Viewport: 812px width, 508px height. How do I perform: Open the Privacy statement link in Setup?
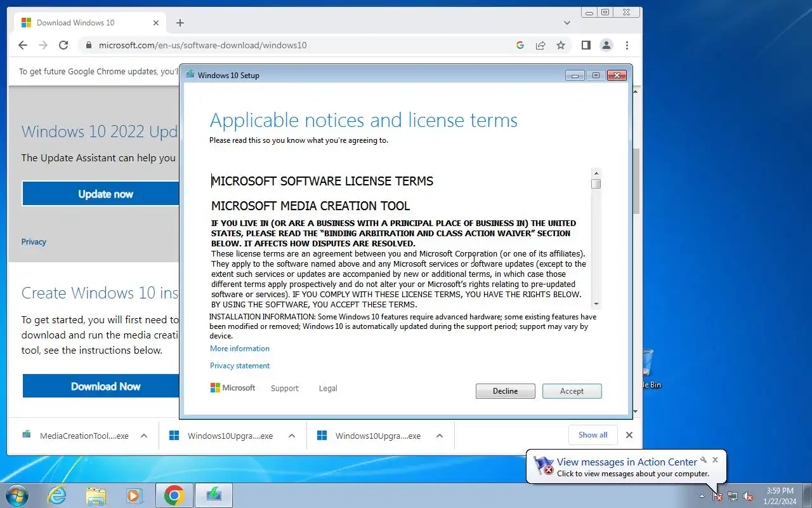(240, 366)
